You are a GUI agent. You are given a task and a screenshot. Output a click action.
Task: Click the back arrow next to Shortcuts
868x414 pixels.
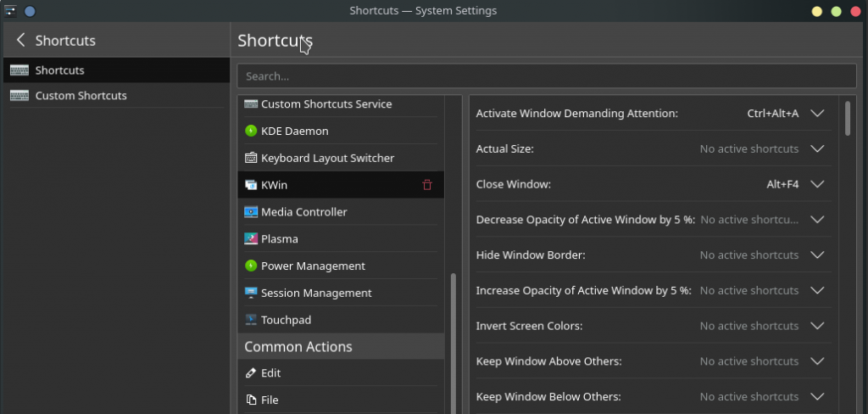pos(21,40)
